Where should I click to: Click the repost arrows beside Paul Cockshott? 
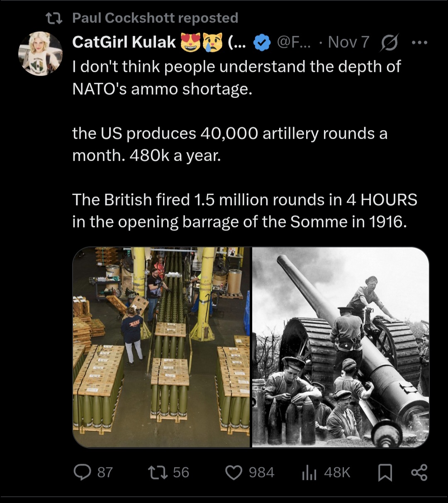pos(54,18)
